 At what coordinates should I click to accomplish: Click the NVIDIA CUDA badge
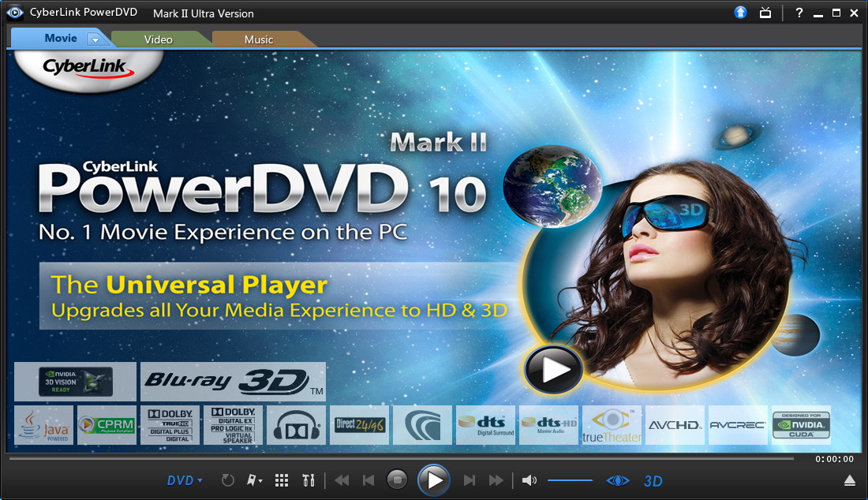click(801, 425)
